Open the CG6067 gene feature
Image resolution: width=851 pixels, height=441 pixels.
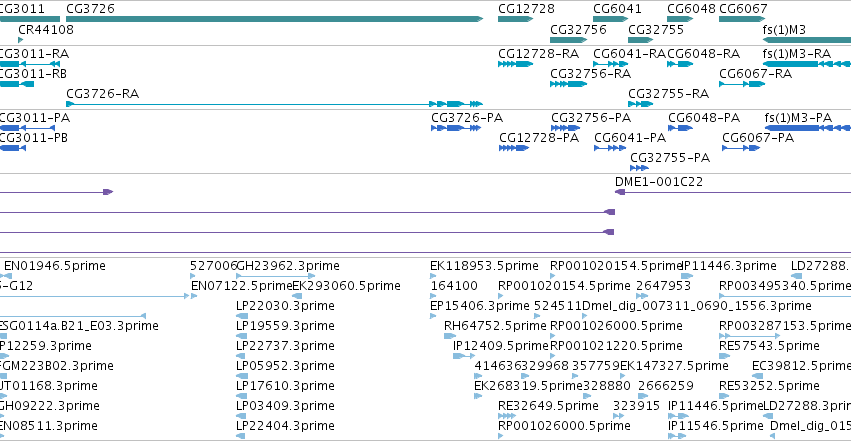pyautogui.click(x=742, y=19)
